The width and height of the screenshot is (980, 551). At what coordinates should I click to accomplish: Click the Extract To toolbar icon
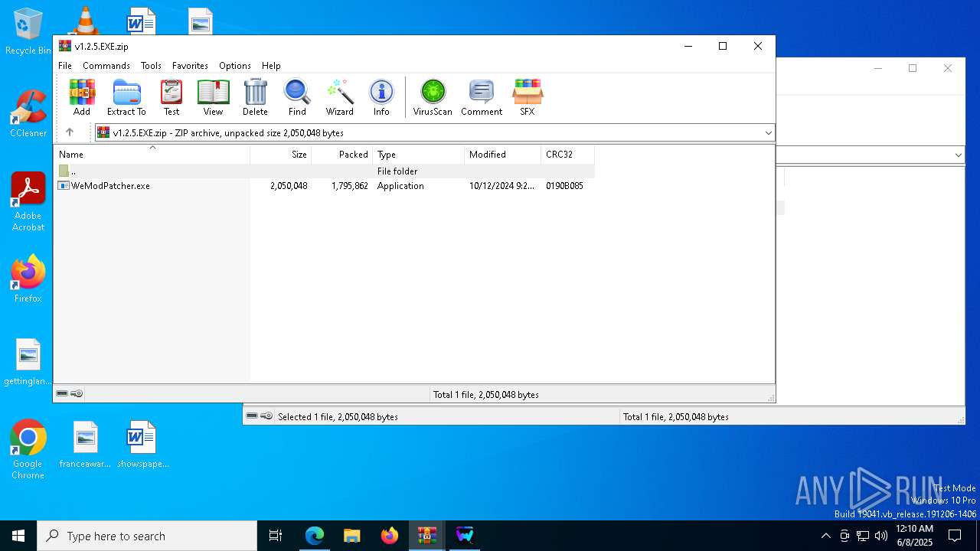[126, 97]
